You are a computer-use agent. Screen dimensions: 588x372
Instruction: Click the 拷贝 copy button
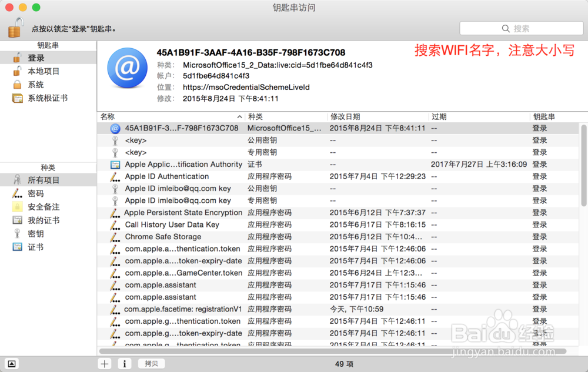[x=151, y=364]
